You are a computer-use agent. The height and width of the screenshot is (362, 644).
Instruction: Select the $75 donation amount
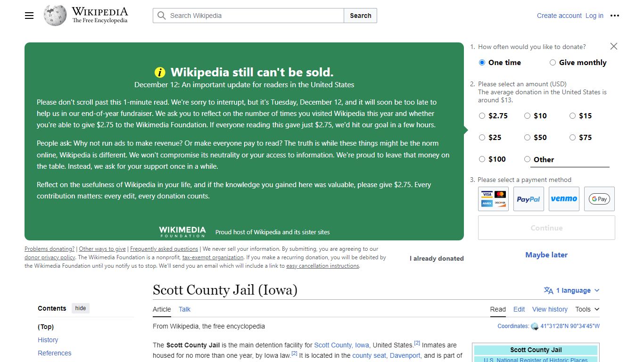(x=572, y=138)
